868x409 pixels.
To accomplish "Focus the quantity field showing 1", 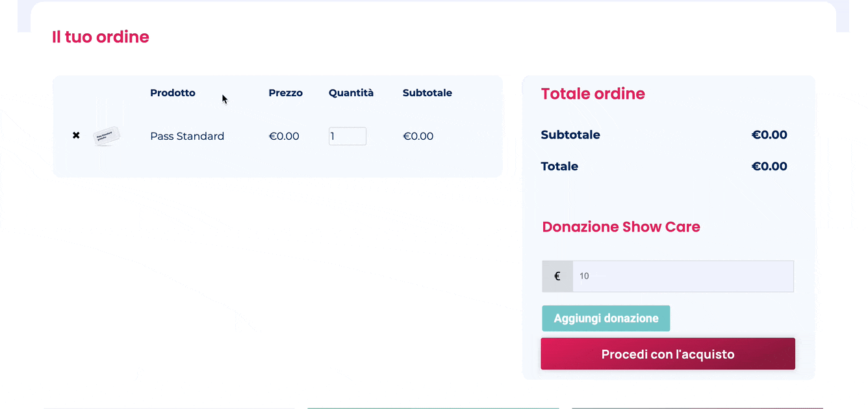I will coord(348,136).
